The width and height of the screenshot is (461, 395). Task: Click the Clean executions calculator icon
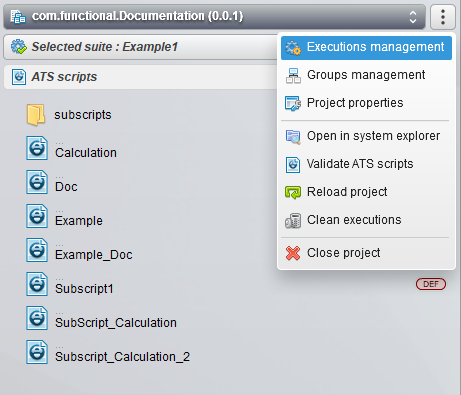(x=293, y=220)
